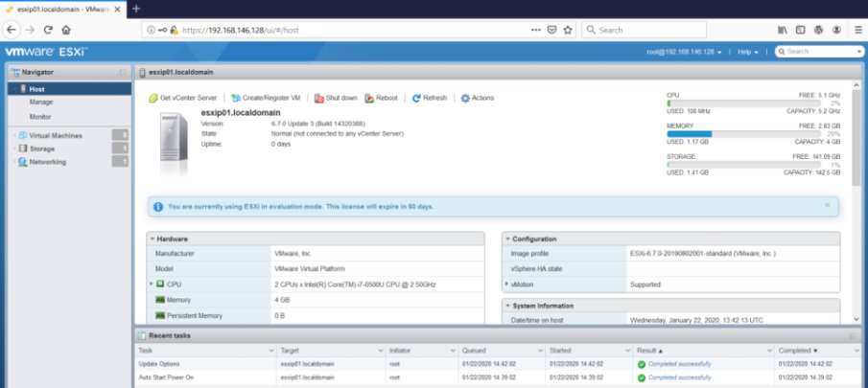Click the Refresh button

[430, 98]
